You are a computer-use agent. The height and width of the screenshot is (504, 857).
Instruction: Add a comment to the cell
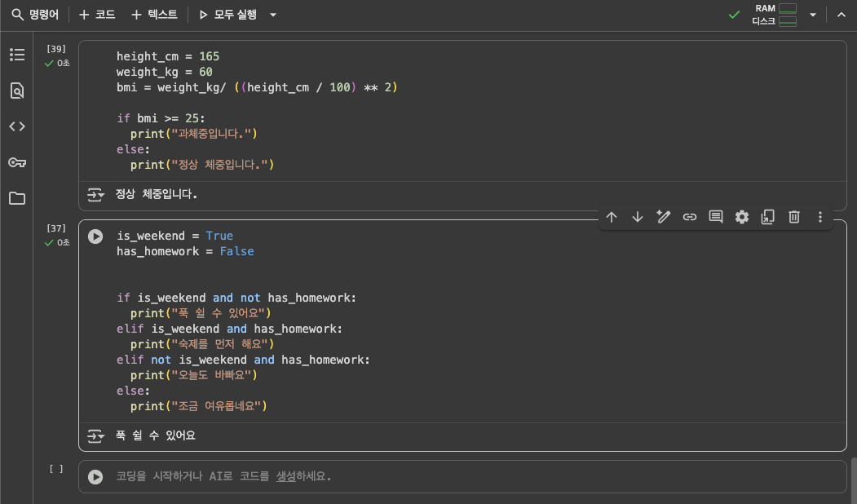(715, 217)
